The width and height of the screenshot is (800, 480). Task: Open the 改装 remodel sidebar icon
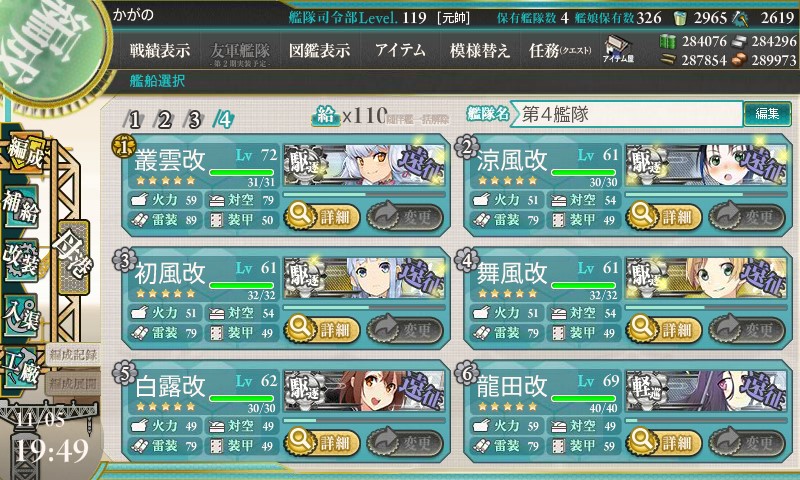21,259
